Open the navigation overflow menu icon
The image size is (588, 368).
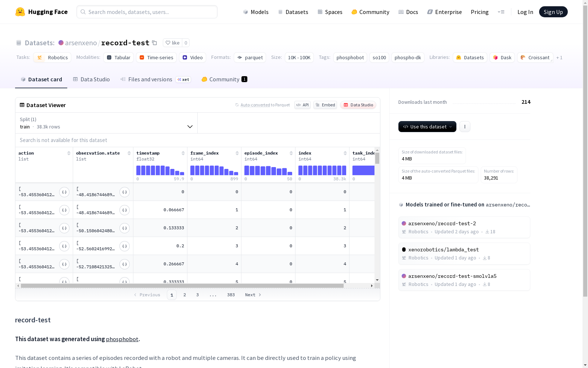[x=501, y=12]
